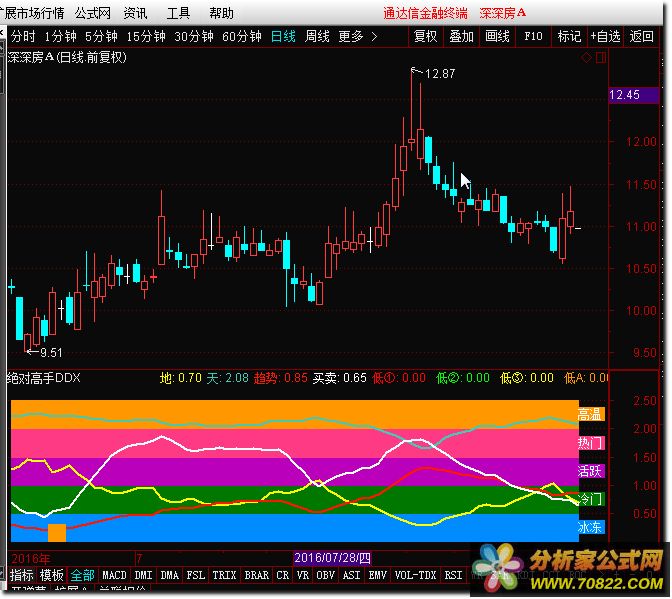Open the 资讯 menu
This screenshot has width=672, height=599.
[x=136, y=14]
